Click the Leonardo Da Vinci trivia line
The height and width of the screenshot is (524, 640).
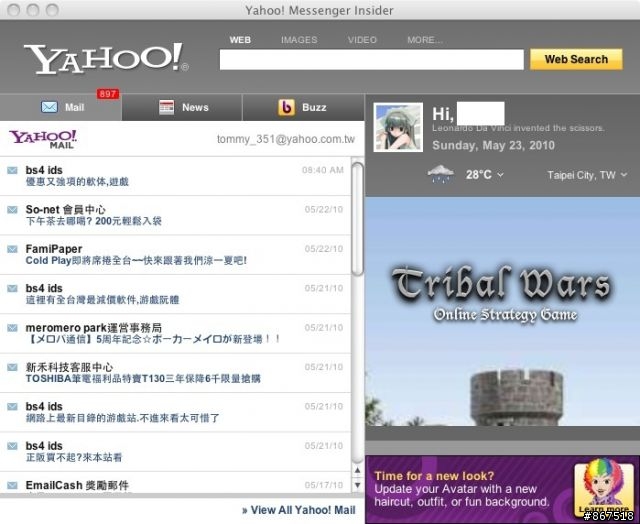click(x=518, y=128)
